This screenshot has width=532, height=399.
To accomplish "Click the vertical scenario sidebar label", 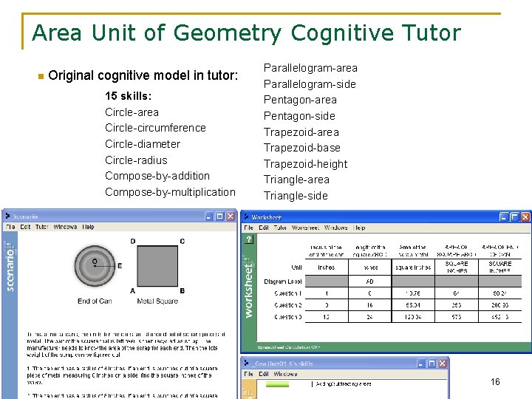I will tap(10, 270).
